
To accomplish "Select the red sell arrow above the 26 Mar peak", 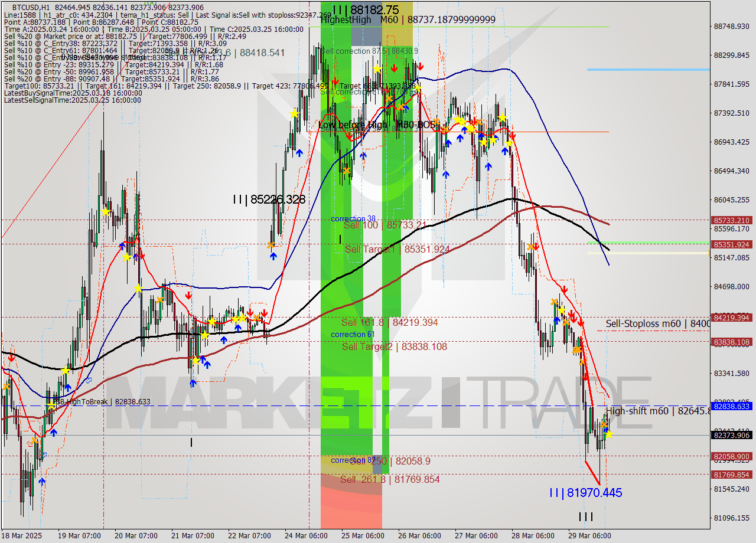I will tap(420, 67).
